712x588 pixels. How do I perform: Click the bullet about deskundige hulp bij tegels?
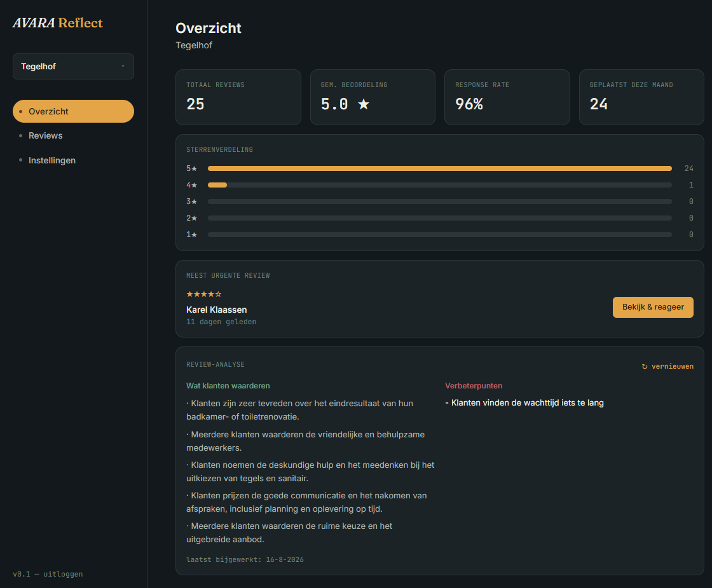pos(310,471)
